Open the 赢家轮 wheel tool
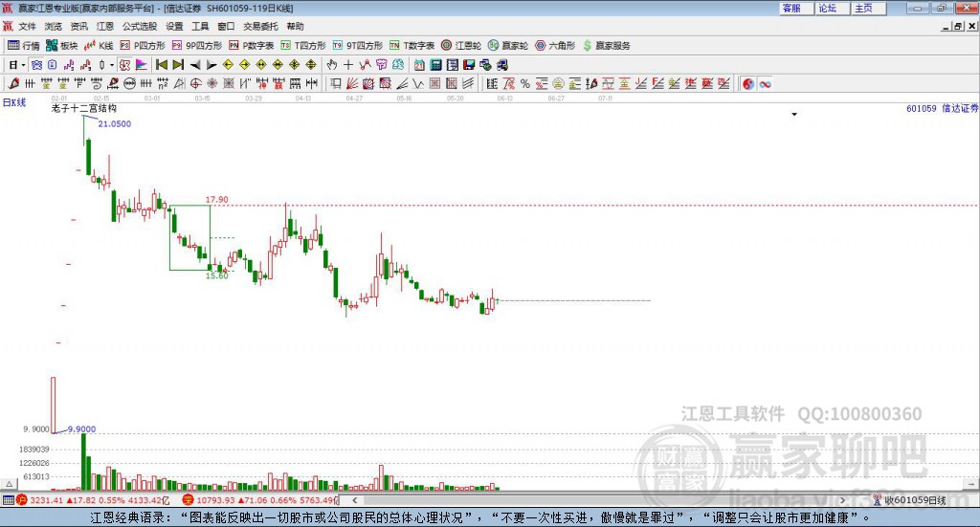Viewport: 980px width, 527px height. pos(507,46)
